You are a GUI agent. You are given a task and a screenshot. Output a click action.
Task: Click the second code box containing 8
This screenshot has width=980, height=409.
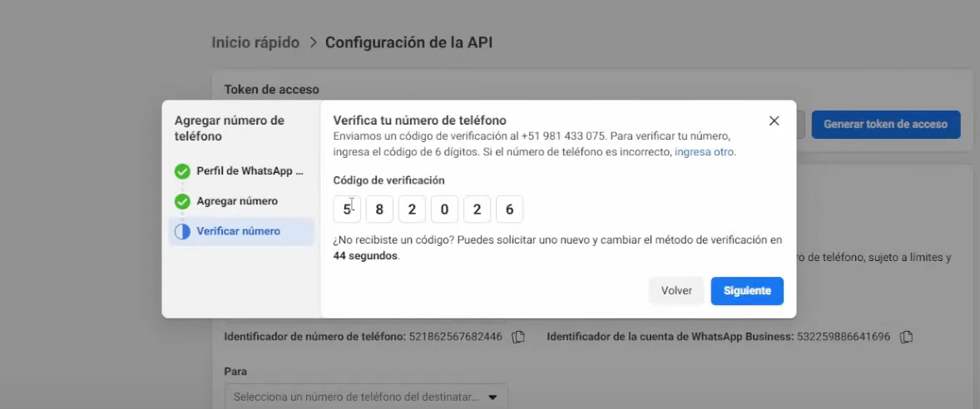(379, 209)
